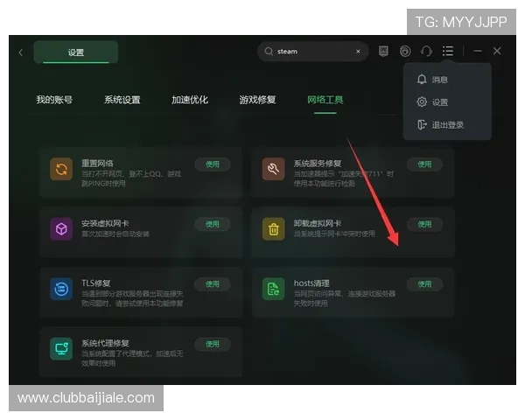Switch to 系统设置 tab
Image resolution: width=525 pixels, height=420 pixels.
(122, 100)
